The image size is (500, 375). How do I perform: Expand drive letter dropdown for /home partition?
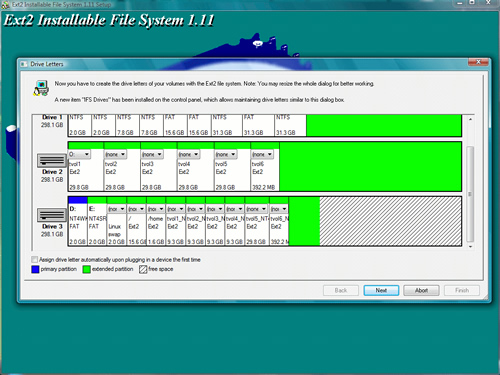(x=156, y=209)
